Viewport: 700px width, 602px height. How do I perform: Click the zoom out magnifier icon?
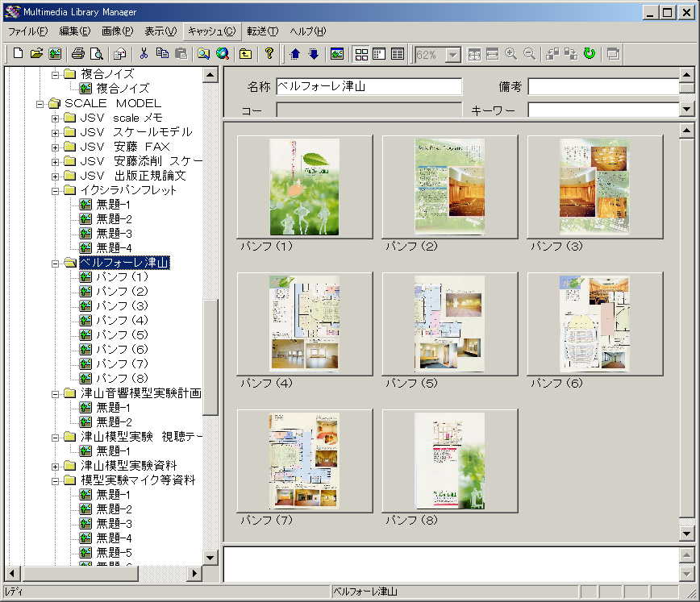[x=530, y=54]
